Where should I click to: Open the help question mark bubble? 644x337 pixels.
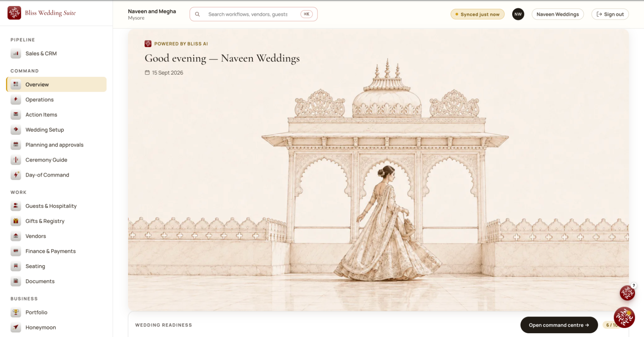click(633, 286)
